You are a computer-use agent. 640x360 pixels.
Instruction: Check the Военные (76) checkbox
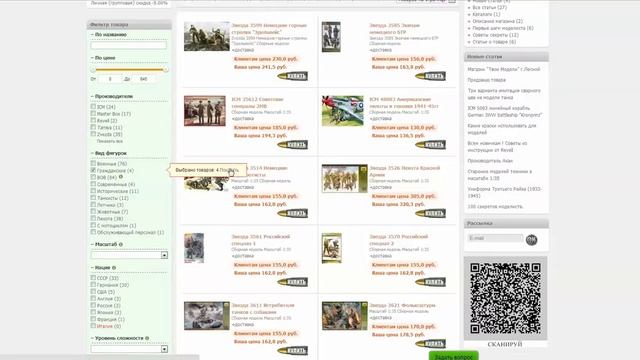coord(93,163)
